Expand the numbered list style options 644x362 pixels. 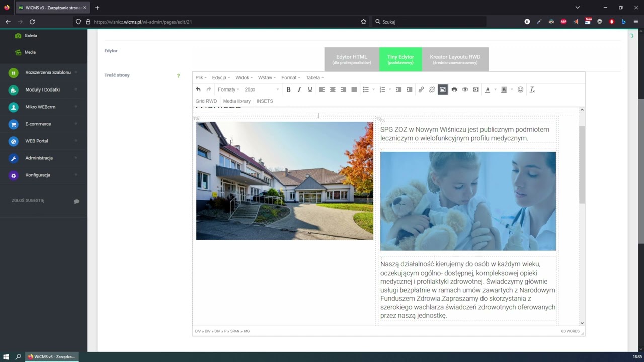(x=390, y=89)
